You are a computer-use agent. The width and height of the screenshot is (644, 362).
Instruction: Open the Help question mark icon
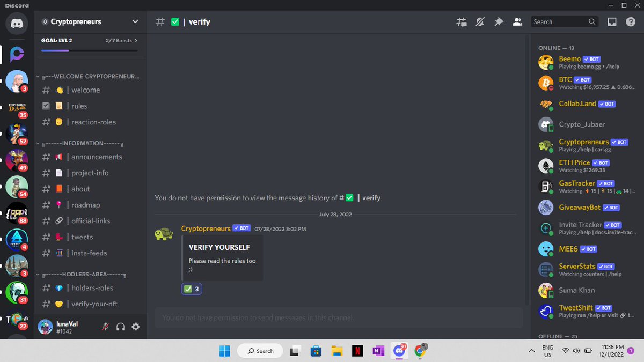(x=631, y=22)
